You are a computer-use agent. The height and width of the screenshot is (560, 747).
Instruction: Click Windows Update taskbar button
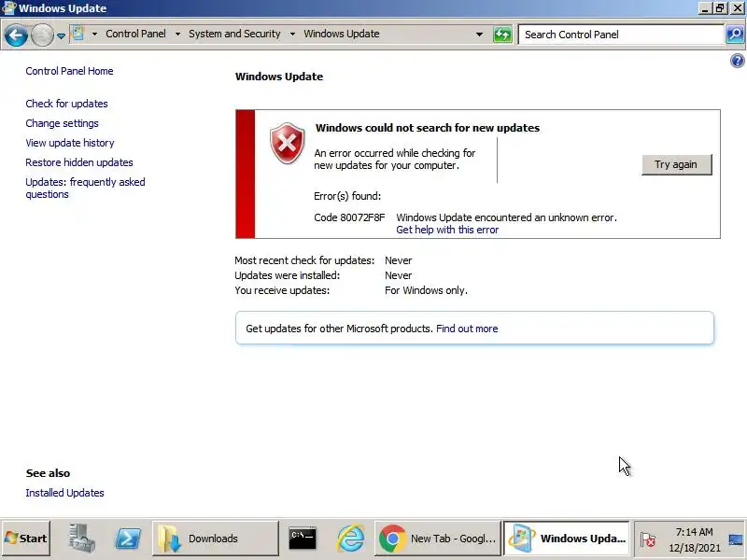click(567, 539)
